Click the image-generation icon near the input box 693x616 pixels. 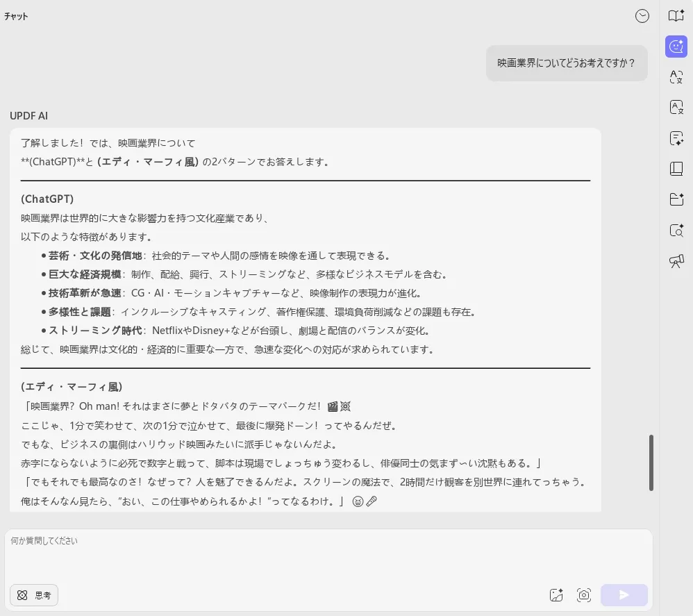556,595
